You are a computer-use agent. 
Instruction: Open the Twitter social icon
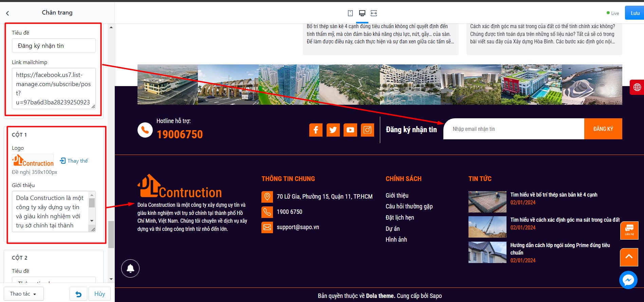[x=333, y=130]
